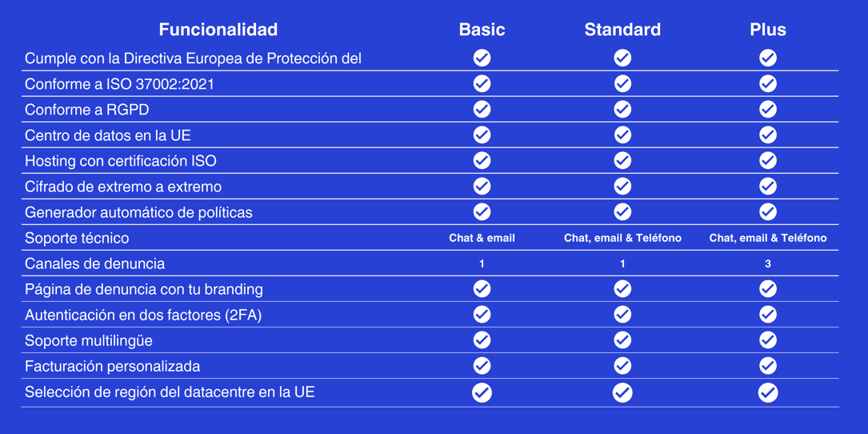Screen dimensions: 868x434
Task: Click the Basic checkmark for ISO 37002:2021
Action: click(x=482, y=83)
